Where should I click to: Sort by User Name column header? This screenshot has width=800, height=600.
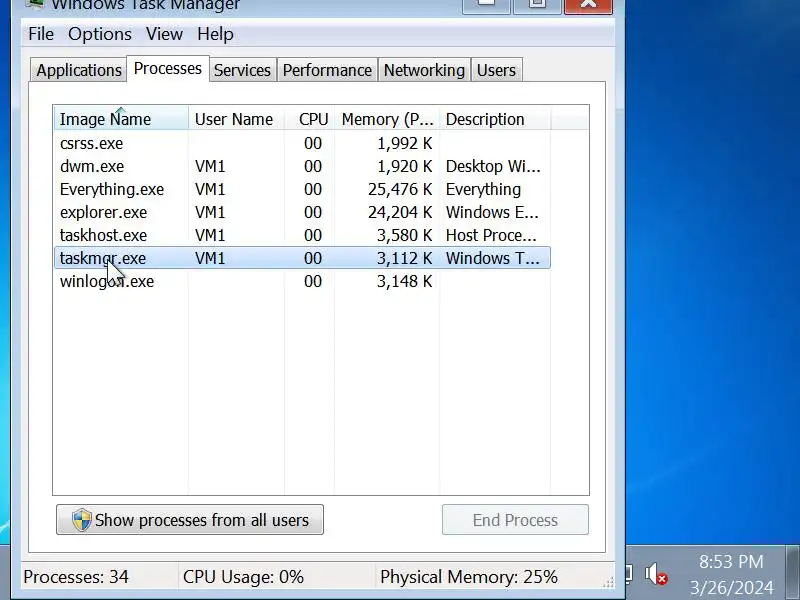(236, 119)
